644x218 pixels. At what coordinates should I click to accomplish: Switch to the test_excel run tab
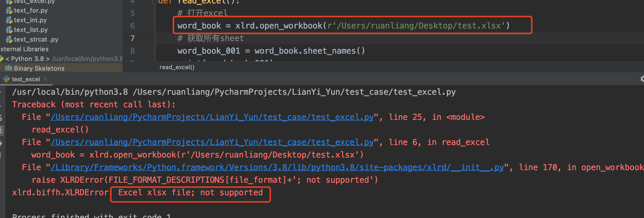(x=26, y=79)
